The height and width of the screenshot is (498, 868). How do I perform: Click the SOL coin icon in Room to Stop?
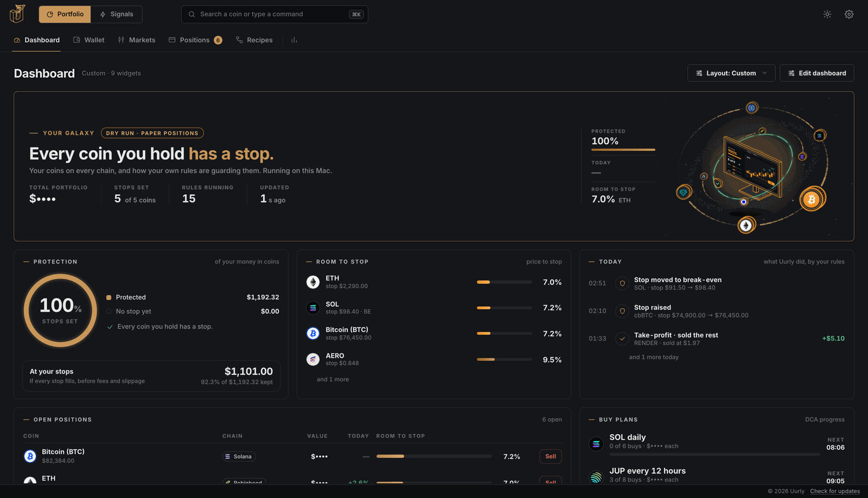point(313,308)
